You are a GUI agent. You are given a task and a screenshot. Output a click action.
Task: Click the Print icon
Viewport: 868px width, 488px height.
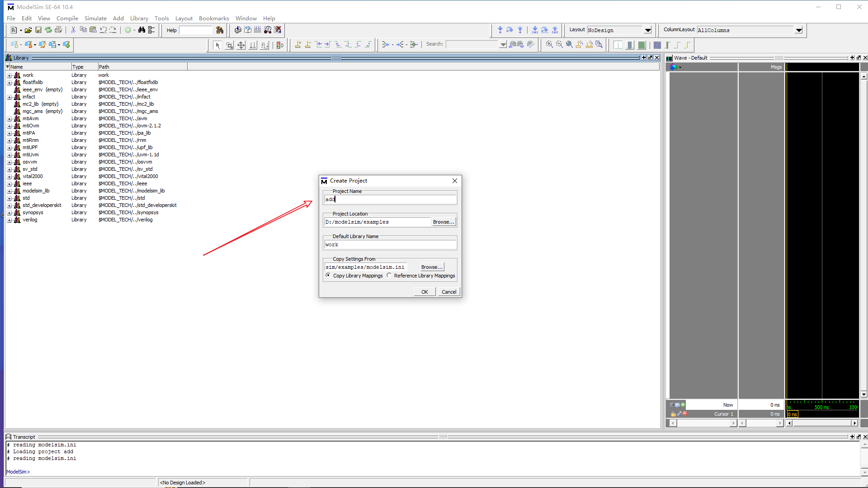pyautogui.click(x=58, y=30)
